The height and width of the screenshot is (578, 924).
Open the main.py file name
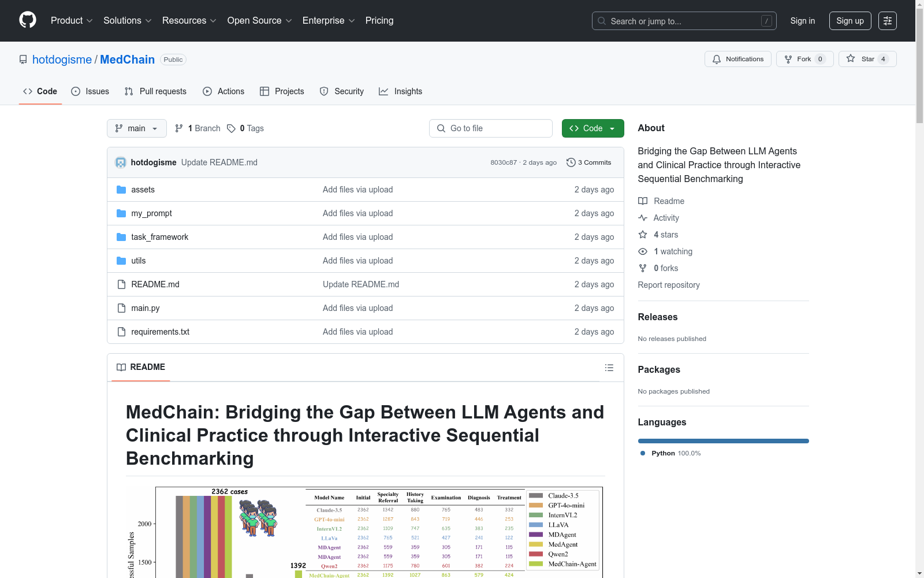(146, 308)
